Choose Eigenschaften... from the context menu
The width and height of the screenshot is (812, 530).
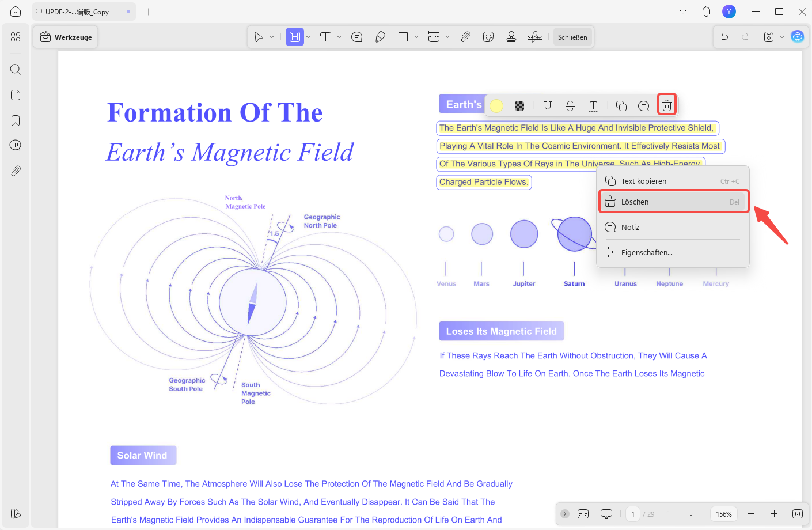tap(673, 252)
